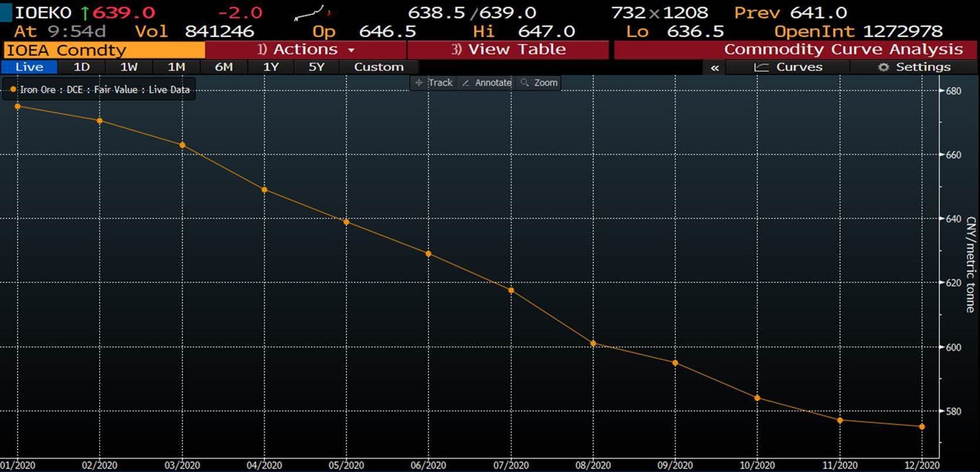The height and width of the screenshot is (472, 980).
Task: Activate the Zoom magnifier tool
Action: pos(539,83)
